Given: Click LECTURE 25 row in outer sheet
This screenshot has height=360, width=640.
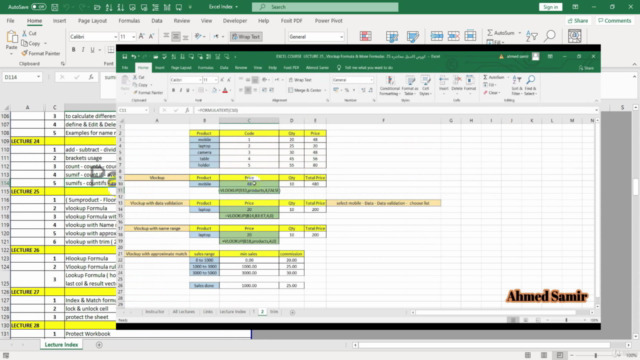Looking at the screenshot, I should pyautogui.click(x=63, y=191).
